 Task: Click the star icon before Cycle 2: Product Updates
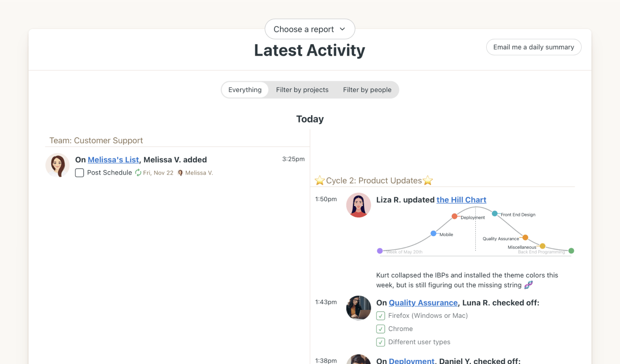[319, 180]
